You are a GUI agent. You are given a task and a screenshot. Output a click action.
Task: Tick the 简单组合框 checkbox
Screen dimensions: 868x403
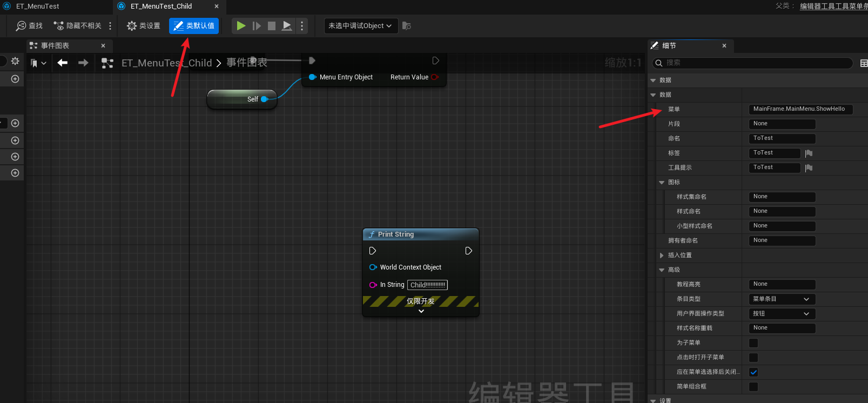click(753, 387)
